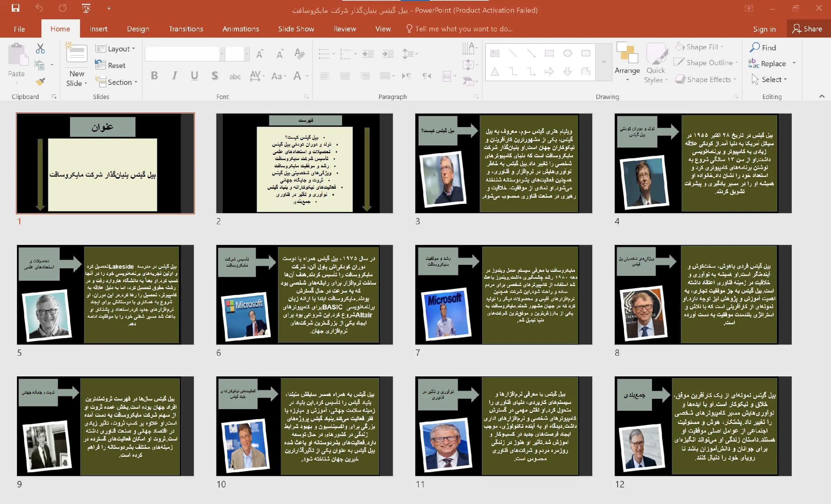
Task: Expand the Section dropdown
Action: 117,82
